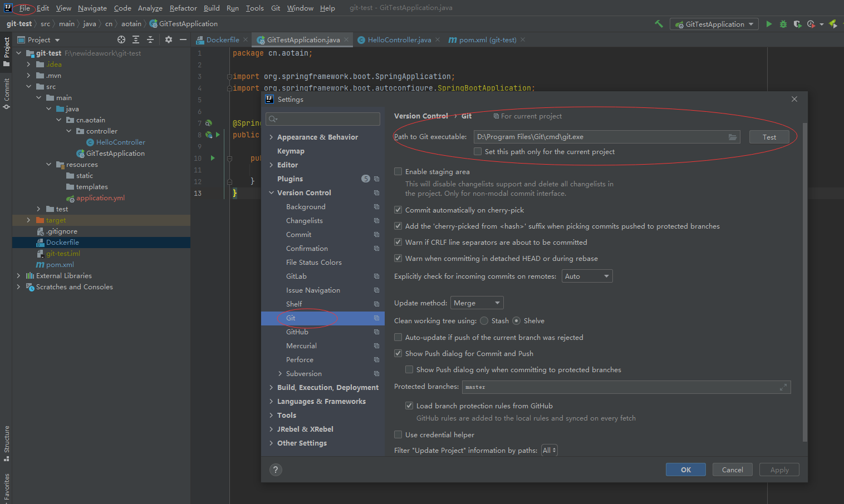Toggle Warn if CRLF line separators checkbox
The width and height of the screenshot is (844, 504).
point(398,242)
